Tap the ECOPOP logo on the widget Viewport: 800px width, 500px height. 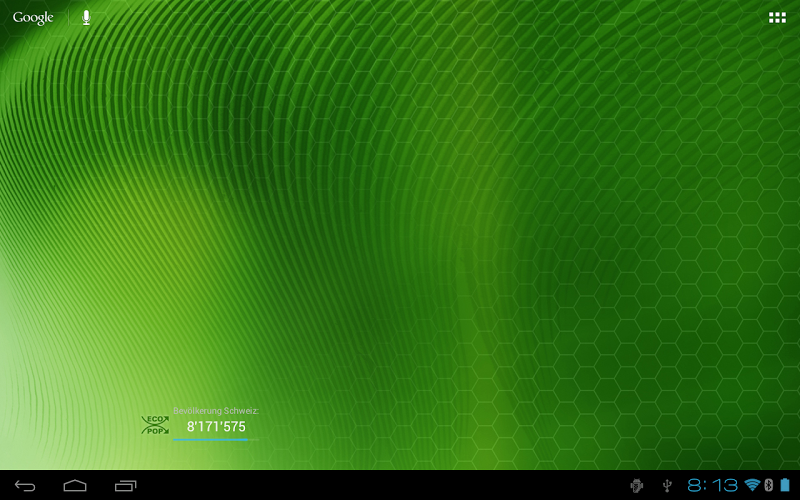click(x=155, y=425)
